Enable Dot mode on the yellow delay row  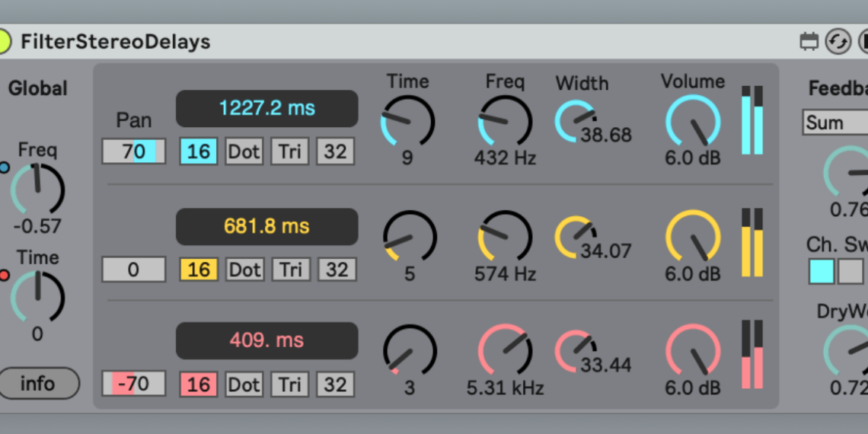pyautogui.click(x=244, y=270)
